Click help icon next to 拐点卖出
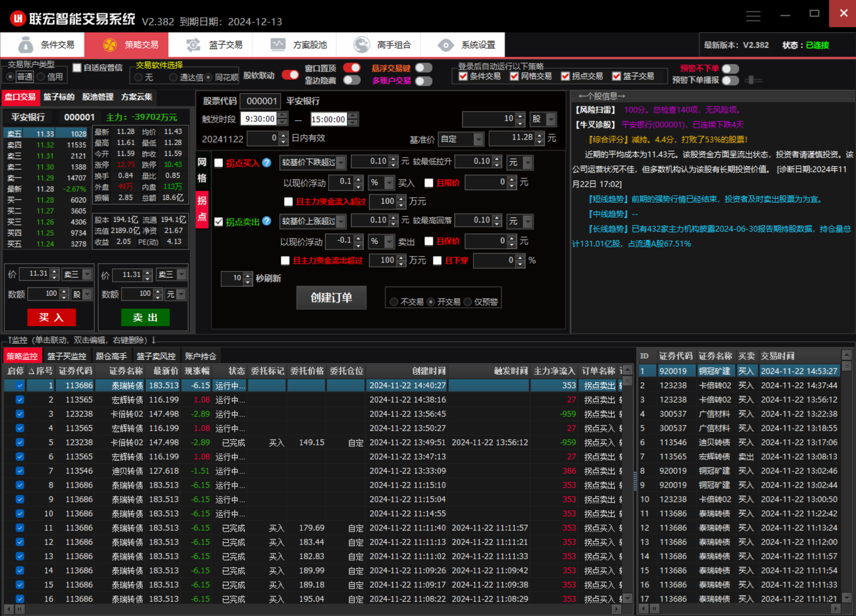The image size is (856, 616). click(267, 221)
